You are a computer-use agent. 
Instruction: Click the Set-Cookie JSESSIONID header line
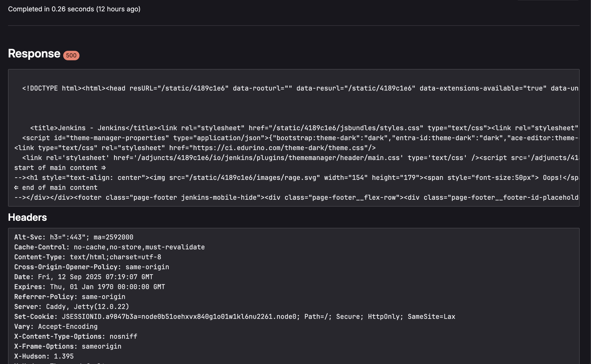[235, 316]
